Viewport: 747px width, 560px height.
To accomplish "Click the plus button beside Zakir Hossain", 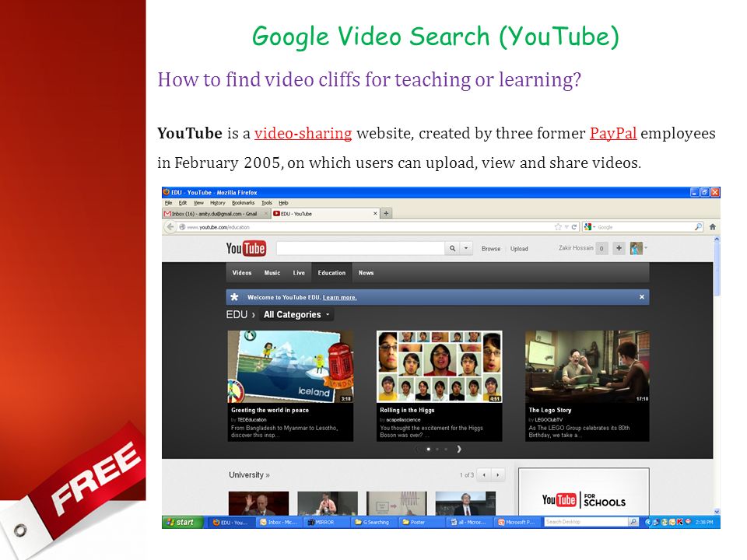I will click(619, 248).
